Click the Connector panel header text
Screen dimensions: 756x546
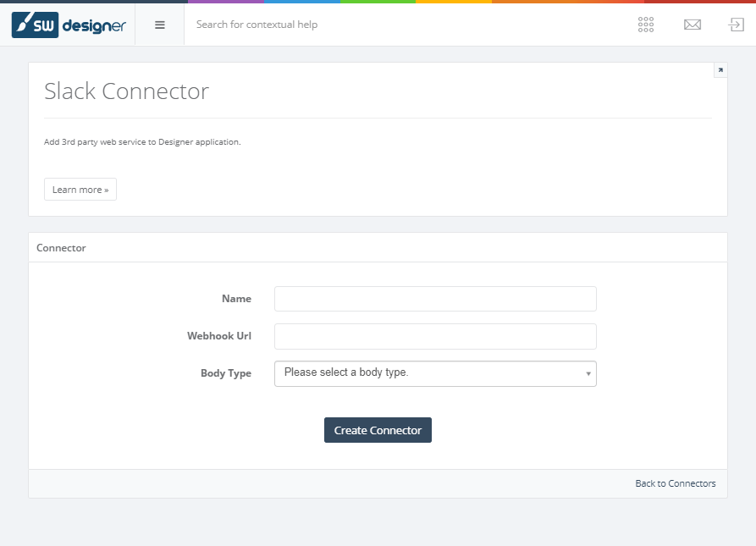[61, 248]
